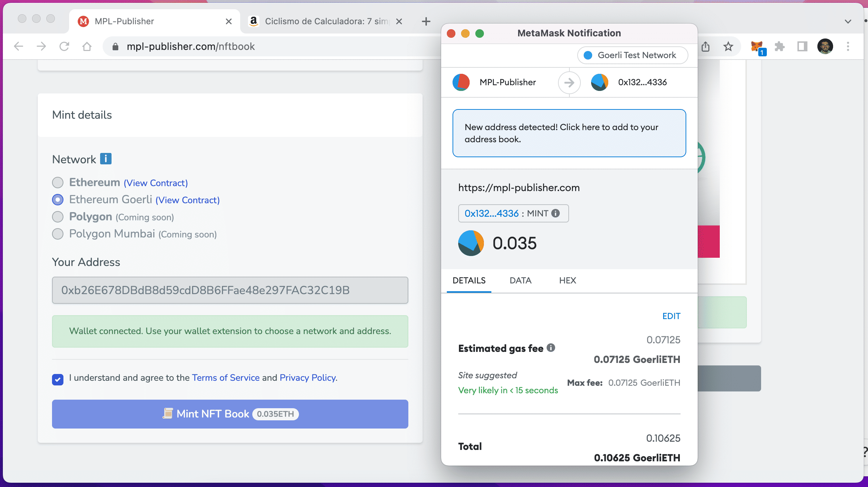868x487 pixels.
Task: Open Ethereum Goerli View Contract link
Action: 188,200
